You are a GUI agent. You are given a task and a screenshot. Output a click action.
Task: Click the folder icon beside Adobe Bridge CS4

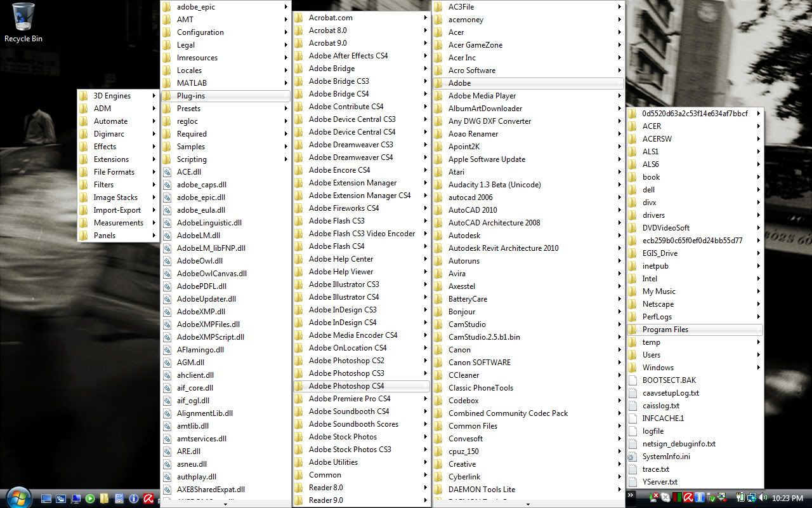(x=299, y=94)
